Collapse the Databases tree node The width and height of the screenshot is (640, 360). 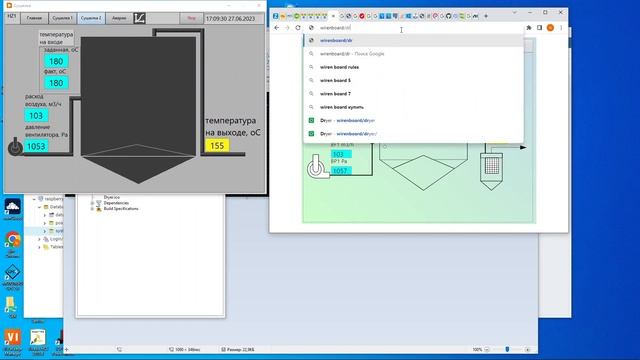40,207
